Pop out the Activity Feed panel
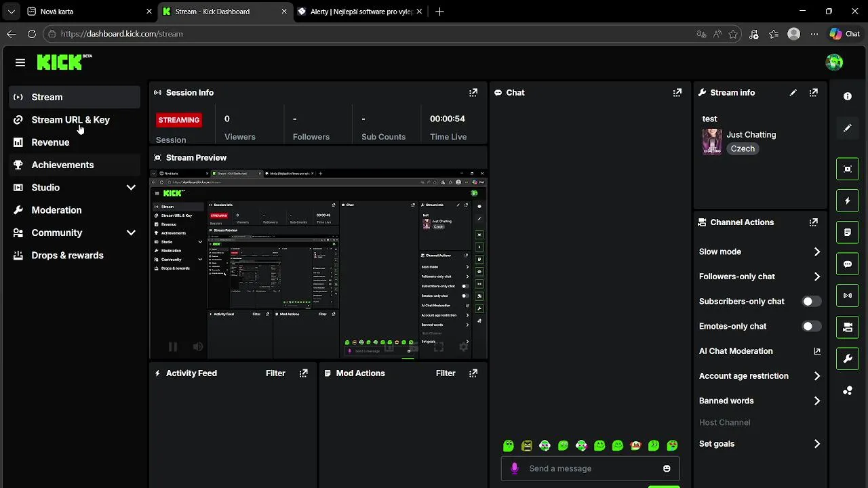Image resolution: width=868 pixels, height=488 pixels. coord(303,373)
